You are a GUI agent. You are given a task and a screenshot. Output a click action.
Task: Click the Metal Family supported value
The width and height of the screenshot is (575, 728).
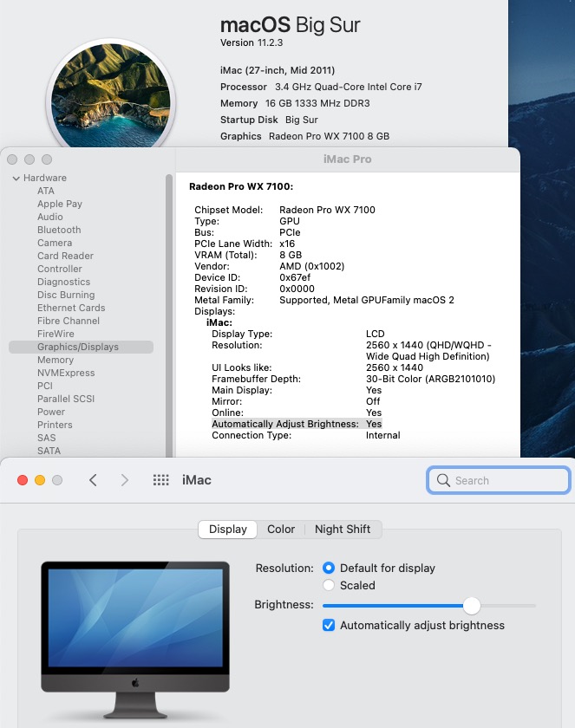point(367,301)
